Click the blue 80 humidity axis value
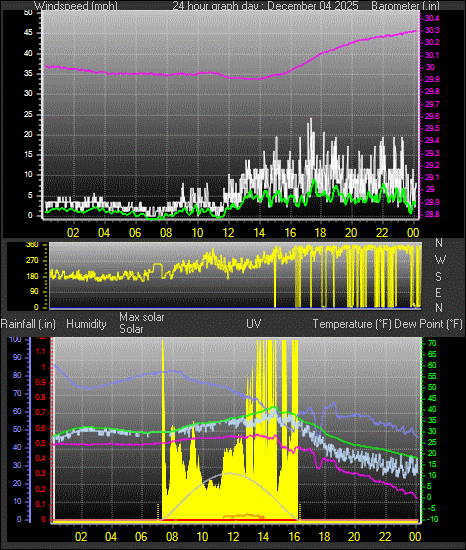 coord(17,375)
